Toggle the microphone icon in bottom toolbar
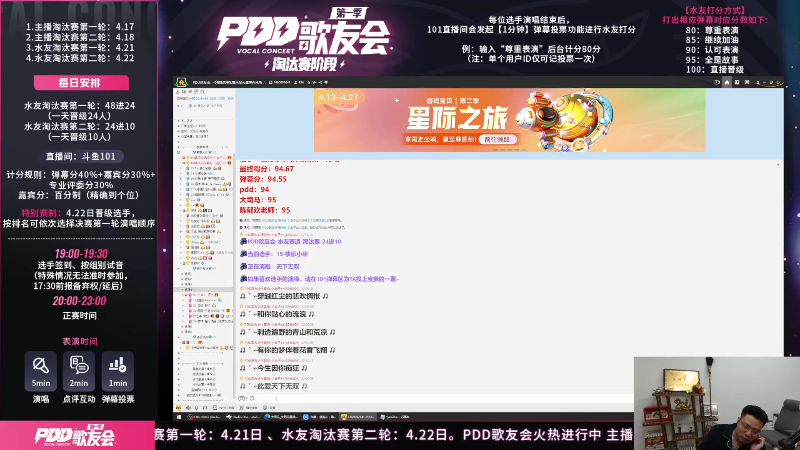Viewport: 800px width, 450px height. pos(196,408)
